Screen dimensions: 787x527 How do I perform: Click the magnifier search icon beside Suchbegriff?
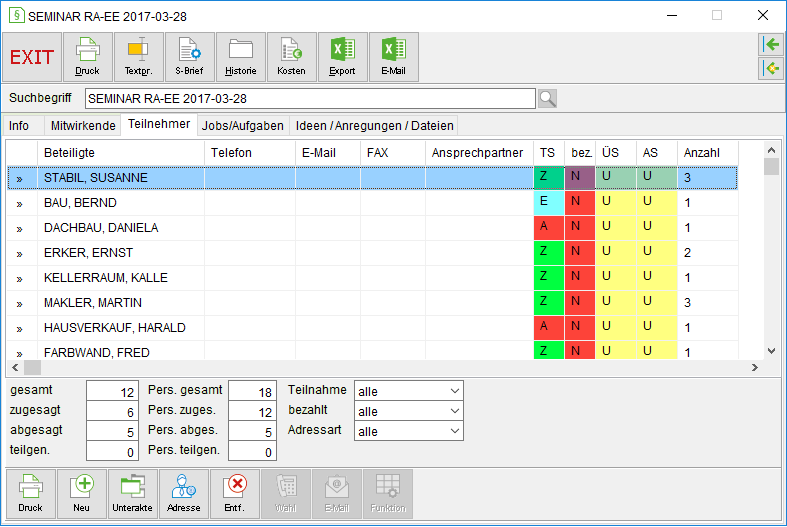tap(548, 98)
